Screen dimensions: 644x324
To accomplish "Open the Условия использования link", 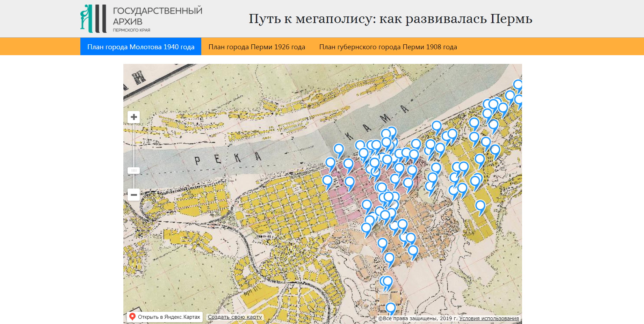I will coord(489,318).
